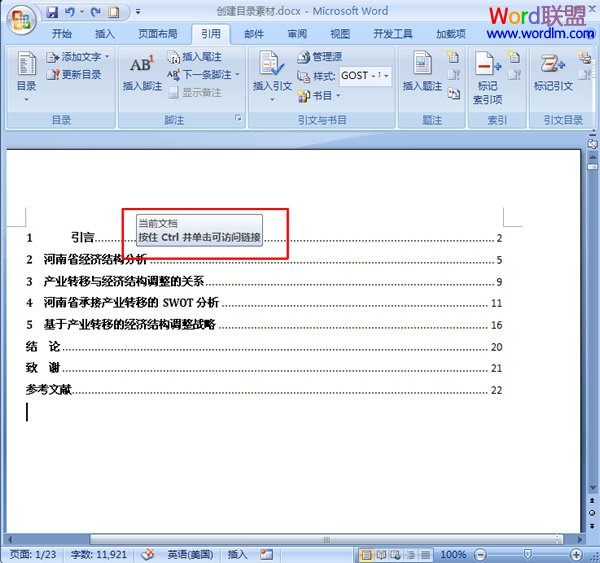Click 英语(美国) language indicator
Screen dimensions: 600x563
[190, 554]
